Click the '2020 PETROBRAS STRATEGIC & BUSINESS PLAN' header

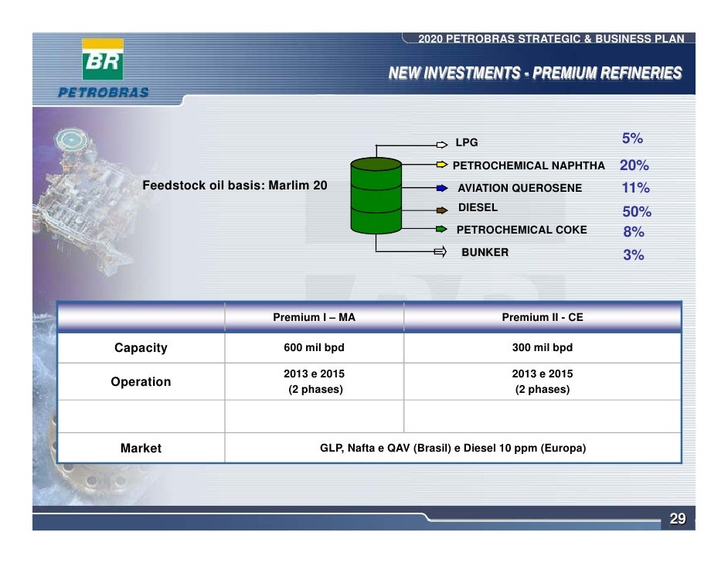[551, 39]
